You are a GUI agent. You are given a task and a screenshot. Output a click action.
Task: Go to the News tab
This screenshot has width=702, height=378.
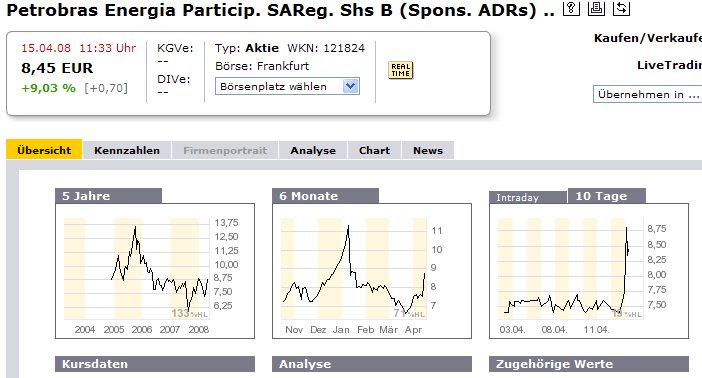pyautogui.click(x=428, y=150)
